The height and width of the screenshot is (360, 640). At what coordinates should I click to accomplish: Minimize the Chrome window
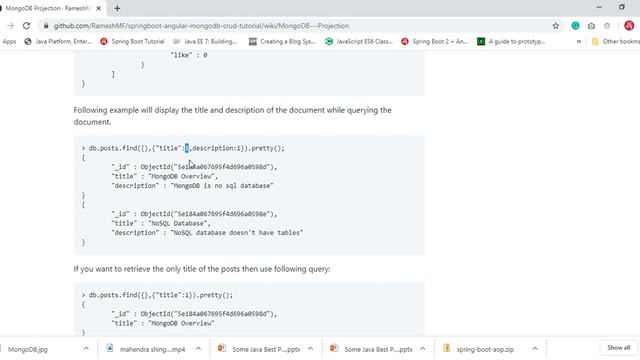pyautogui.click(x=599, y=7)
